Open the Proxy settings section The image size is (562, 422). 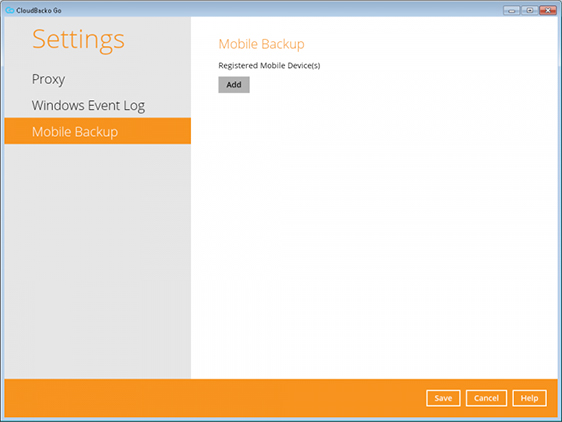[49, 79]
